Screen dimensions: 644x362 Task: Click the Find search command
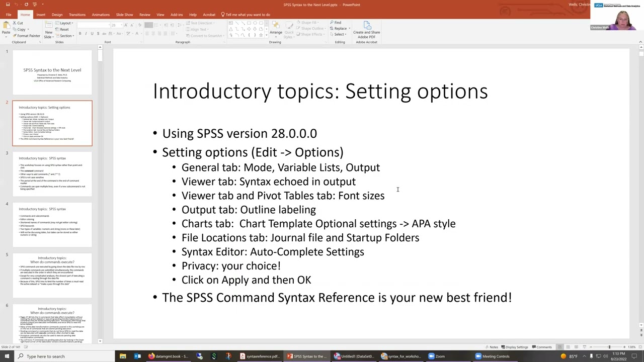coord(336,23)
